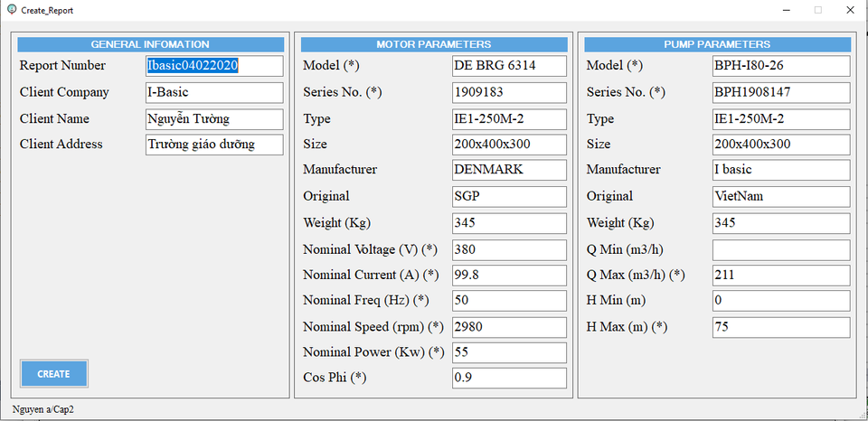Edit the Q Max field
The height and width of the screenshot is (421, 868).
coord(781,275)
